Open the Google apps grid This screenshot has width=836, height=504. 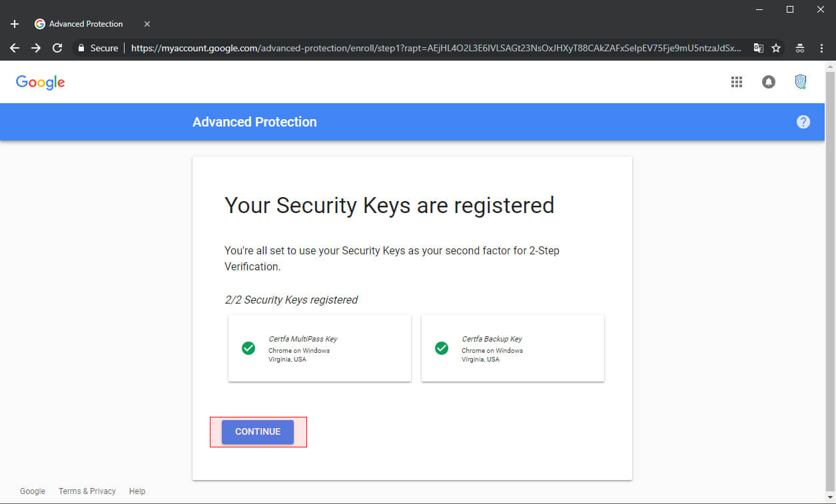point(736,82)
